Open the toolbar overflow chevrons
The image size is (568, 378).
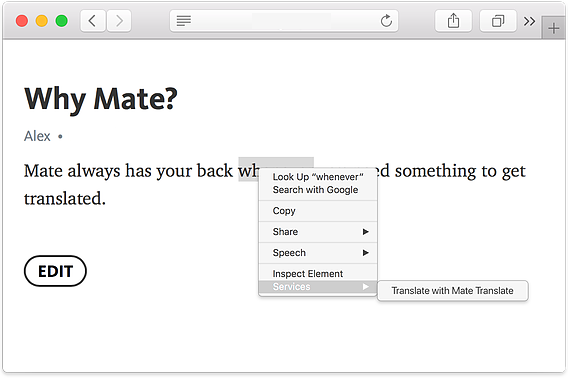click(x=529, y=21)
